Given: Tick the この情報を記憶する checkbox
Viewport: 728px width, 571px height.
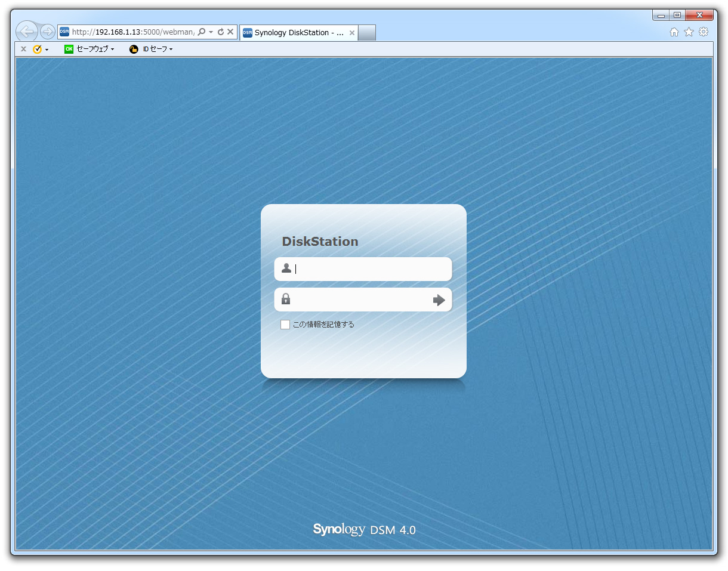Looking at the screenshot, I should (285, 325).
